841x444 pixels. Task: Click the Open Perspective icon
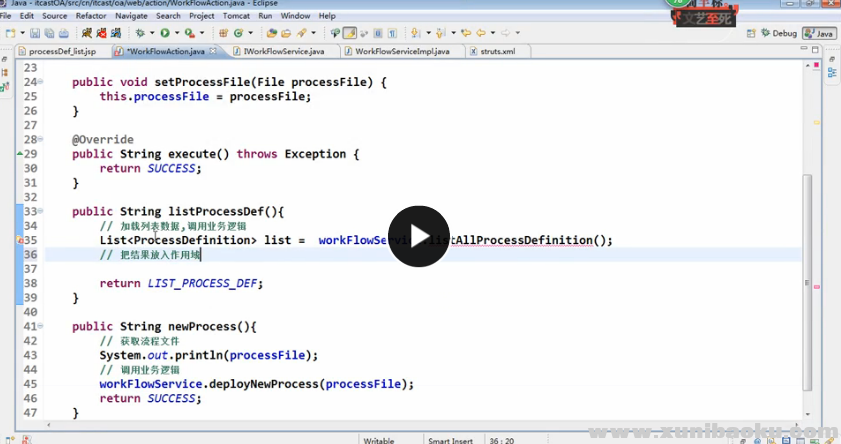752,33
